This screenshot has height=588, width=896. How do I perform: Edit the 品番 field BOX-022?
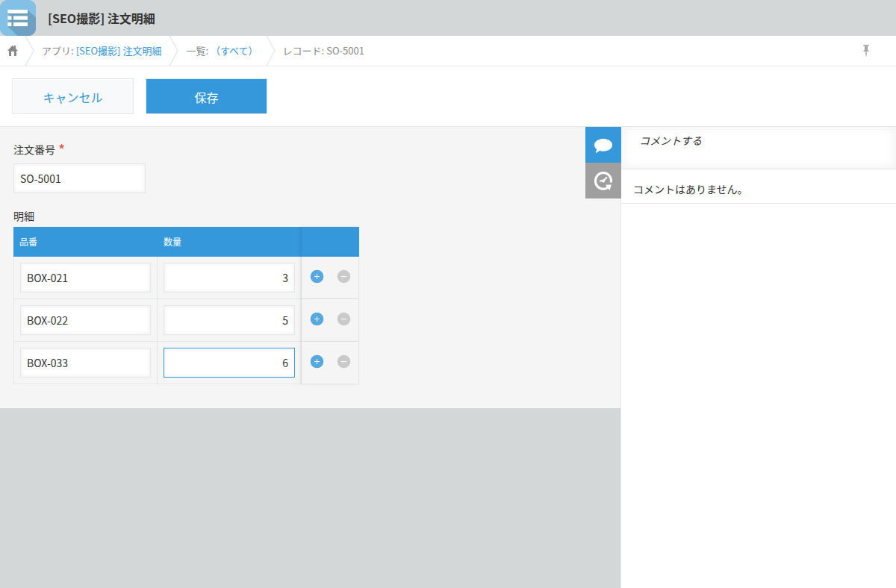(x=85, y=320)
